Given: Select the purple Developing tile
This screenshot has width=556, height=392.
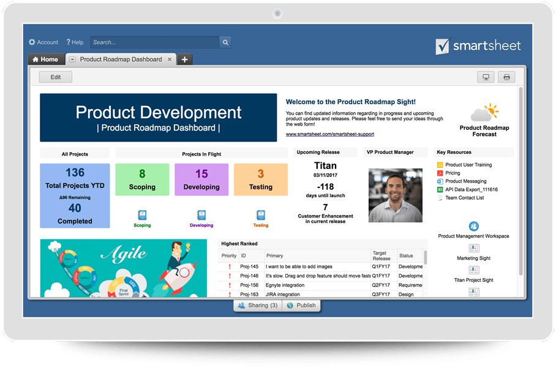Looking at the screenshot, I should pyautogui.click(x=201, y=179).
